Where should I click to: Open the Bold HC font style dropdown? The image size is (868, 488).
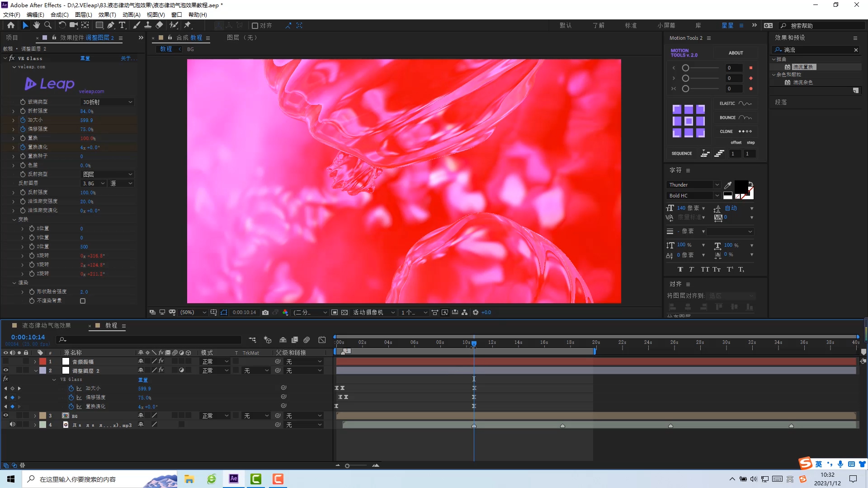(x=693, y=196)
